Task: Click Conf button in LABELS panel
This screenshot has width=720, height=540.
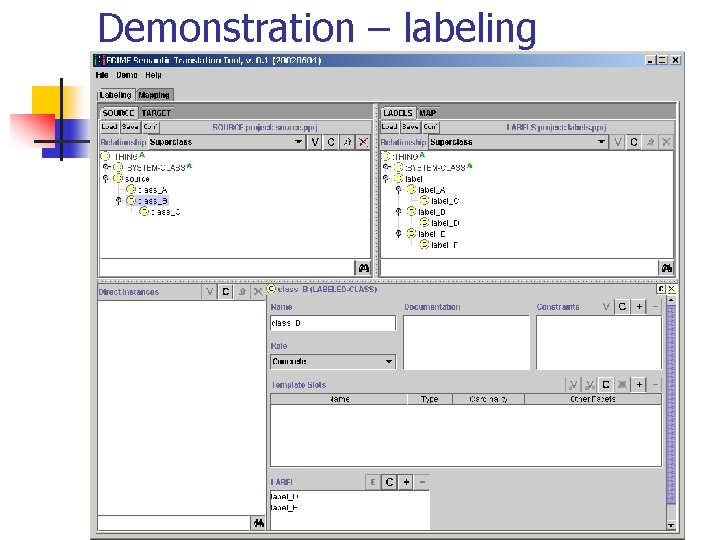Action: (430, 127)
